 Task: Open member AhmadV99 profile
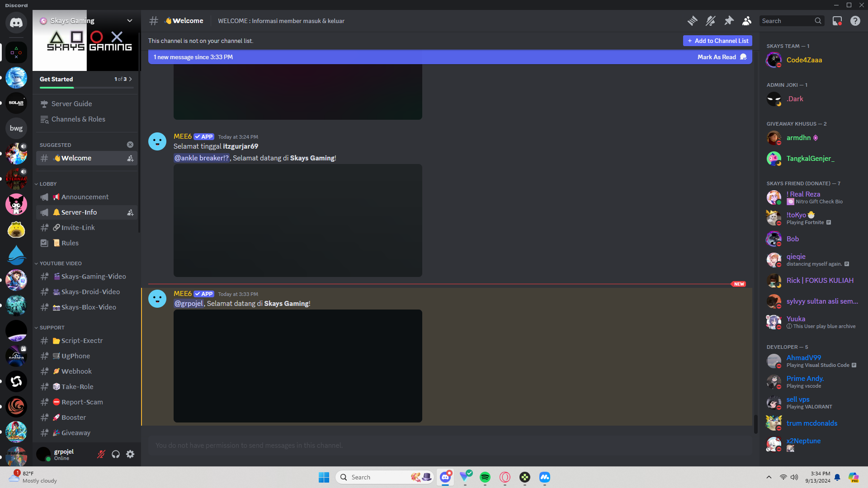pos(812,361)
